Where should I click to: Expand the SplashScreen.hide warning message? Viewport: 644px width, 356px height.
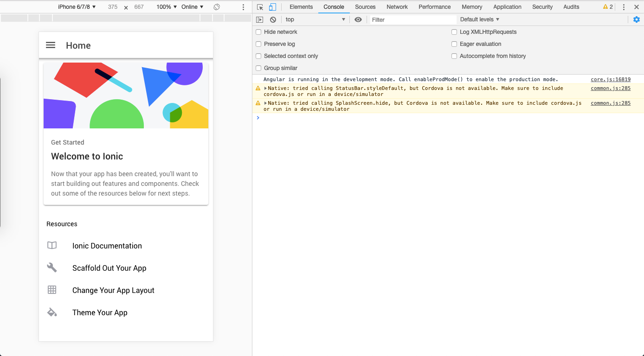[265, 103]
